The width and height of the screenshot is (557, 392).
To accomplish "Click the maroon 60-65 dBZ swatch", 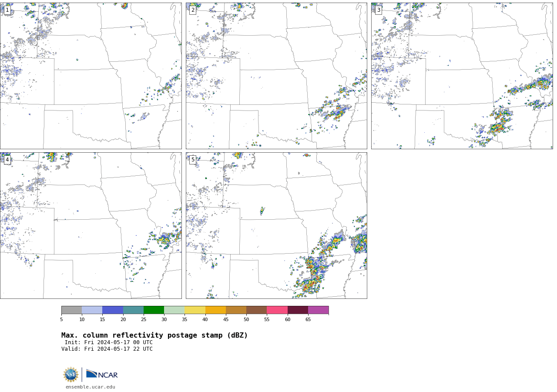I will [298, 310].
